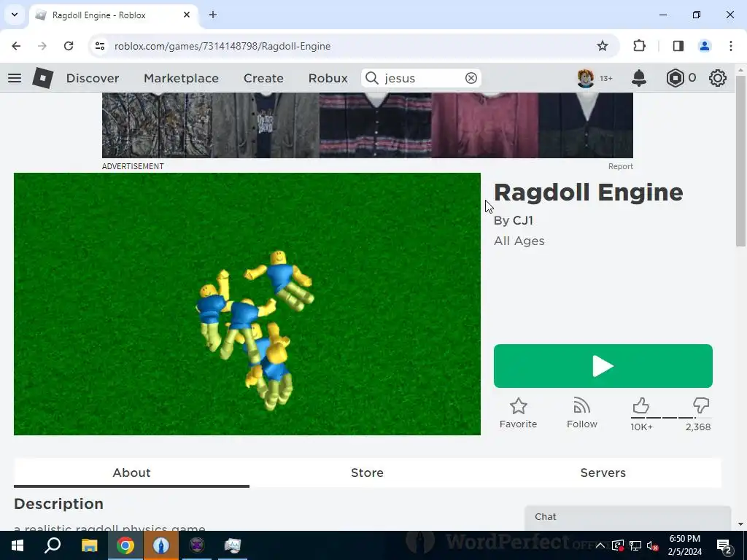Bookmark this page with the star icon
The image size is (747, 560).
click(603, 46)
